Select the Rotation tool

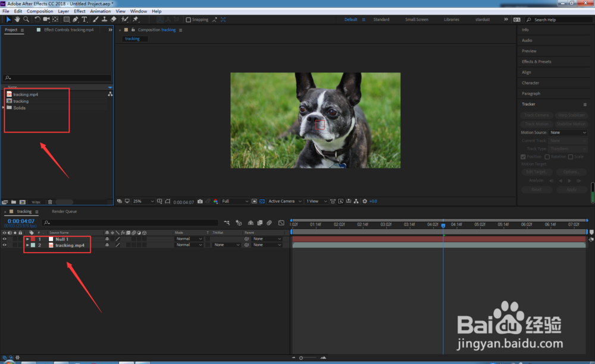[37, 20]
